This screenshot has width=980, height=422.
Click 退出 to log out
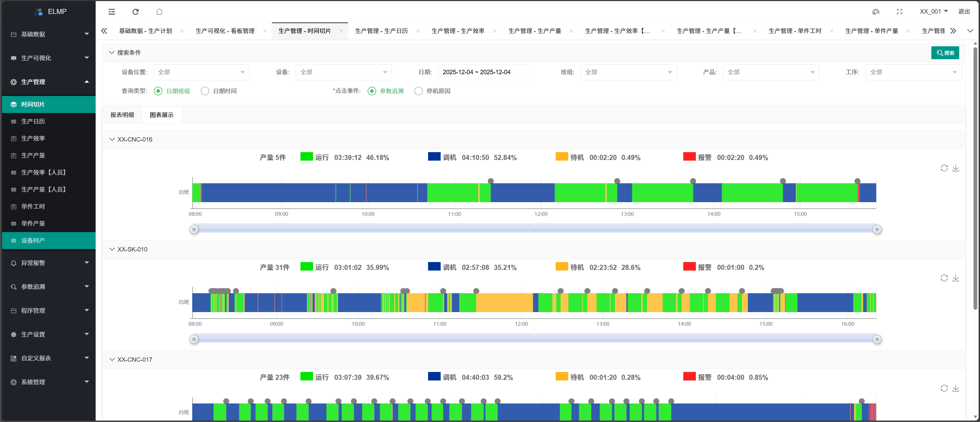coord(964,12)
